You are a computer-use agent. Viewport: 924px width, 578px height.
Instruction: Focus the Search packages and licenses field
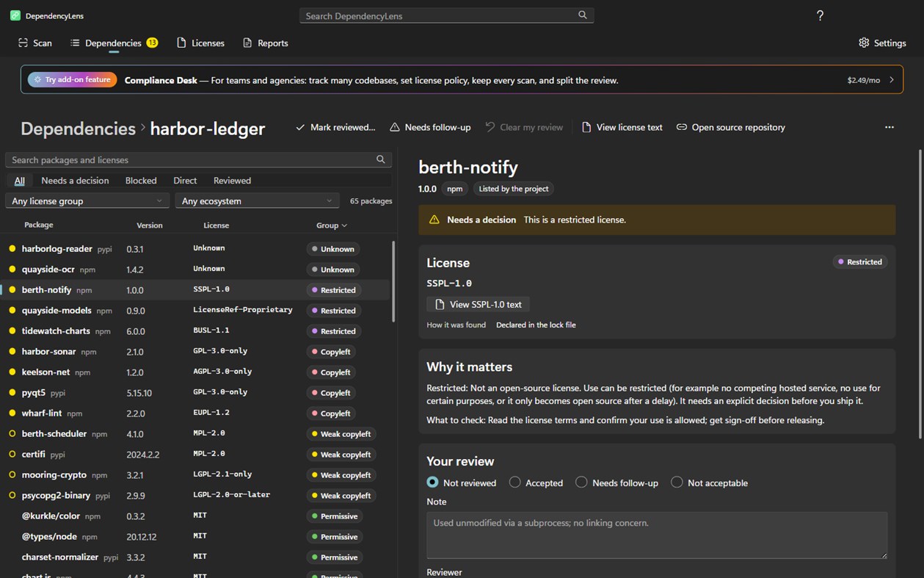[x=198, y=159]
